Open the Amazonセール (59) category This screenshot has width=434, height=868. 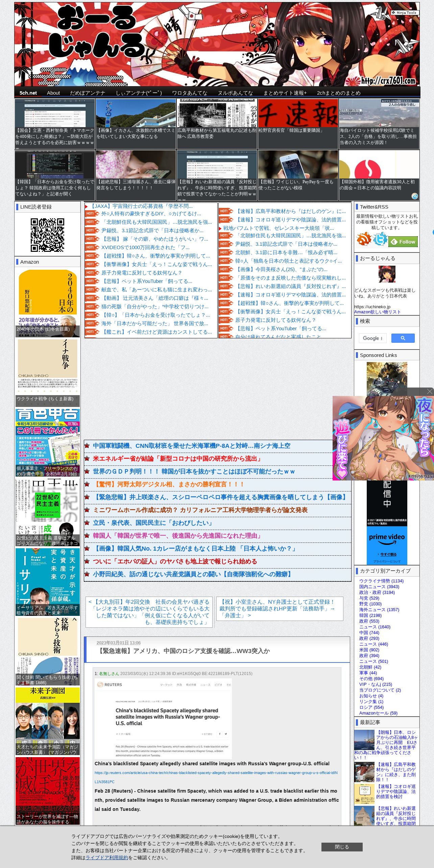click(378, 713)
